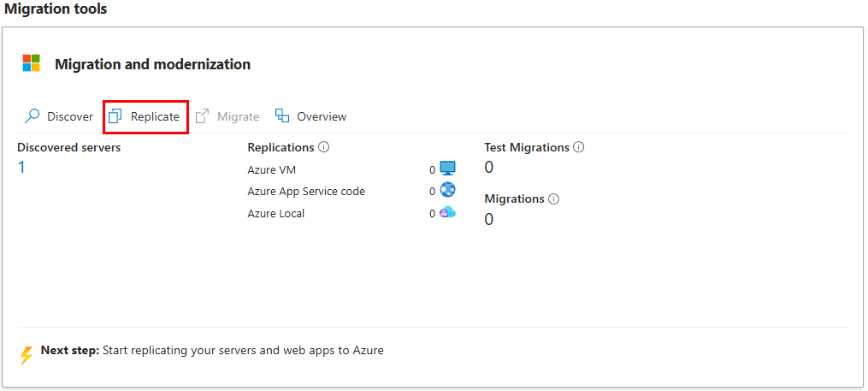
Task: Open the Discover toolbar action
Action: pyautogui.click(x=59, y=116)
